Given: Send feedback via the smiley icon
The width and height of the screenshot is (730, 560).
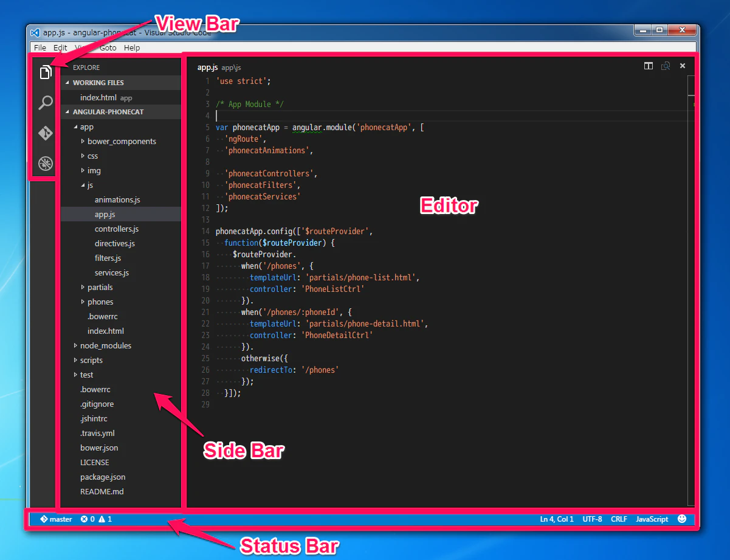Looking at the screenshot, I should (682, 519).
